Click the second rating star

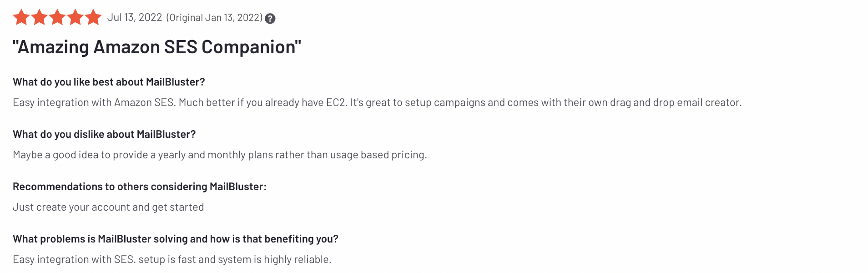pyautogui.click(x=40, y=17)
